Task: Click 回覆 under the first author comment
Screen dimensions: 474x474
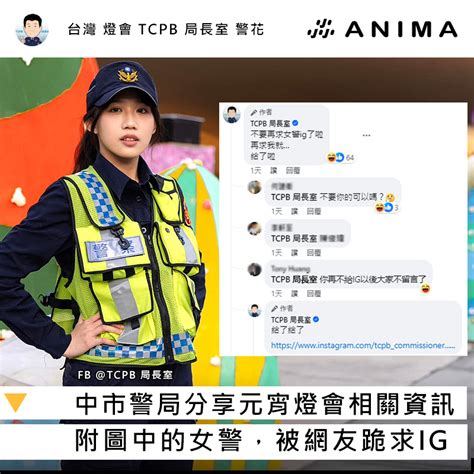Action: [293, 171]
